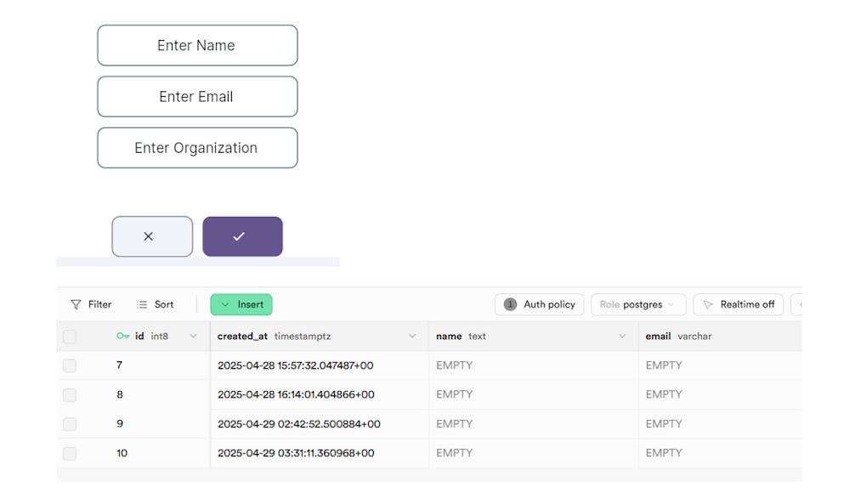Click the EMPTY name cell in row 9
Image resolution: width=850 pixels, height=504 pixels.
tap(534, 424)
